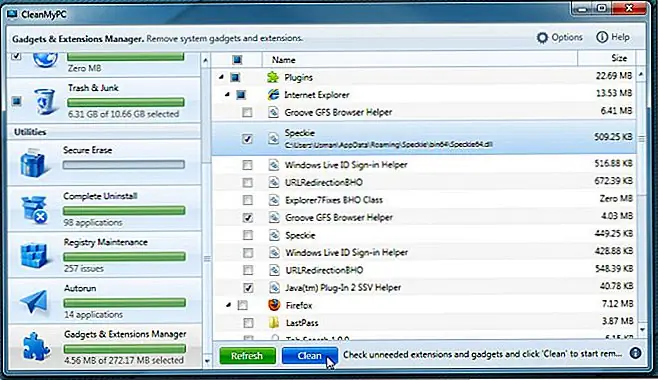
Task: Collapse the Internet Explorer tree node
Action: pos(227,95)
